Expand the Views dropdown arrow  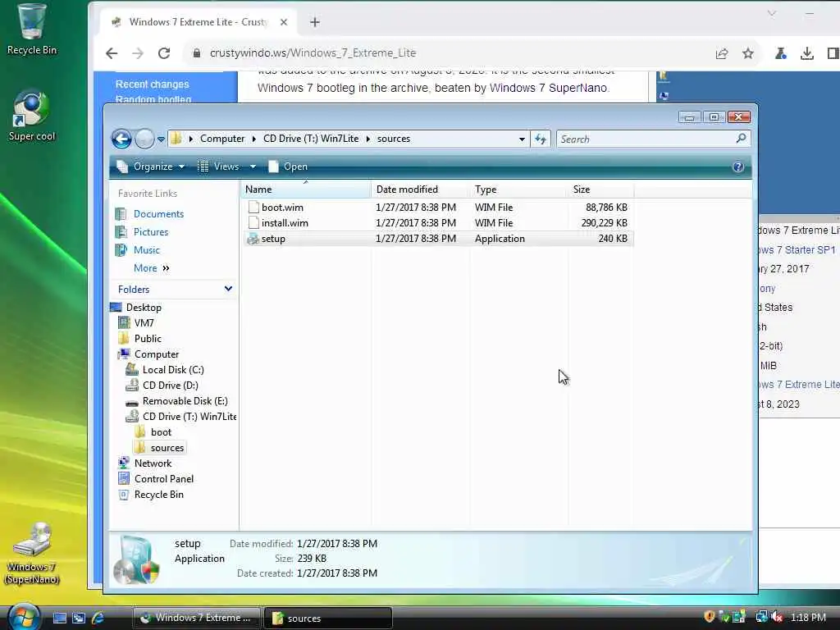click(x=253, y=167)
